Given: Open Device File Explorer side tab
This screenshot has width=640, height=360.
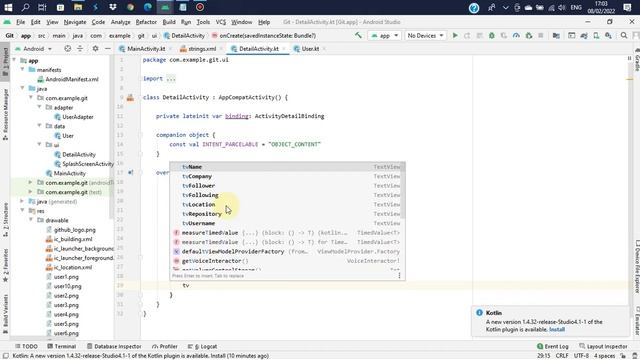Looking at the screenshot, I should click(x=636, y=266).
